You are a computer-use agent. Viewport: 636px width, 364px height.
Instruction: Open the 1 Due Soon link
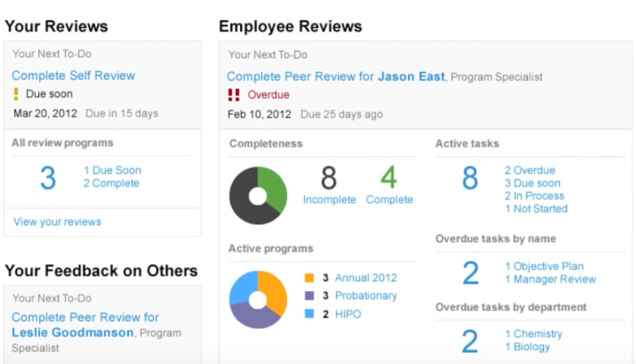pyautogui.click(x=112, y=170)
